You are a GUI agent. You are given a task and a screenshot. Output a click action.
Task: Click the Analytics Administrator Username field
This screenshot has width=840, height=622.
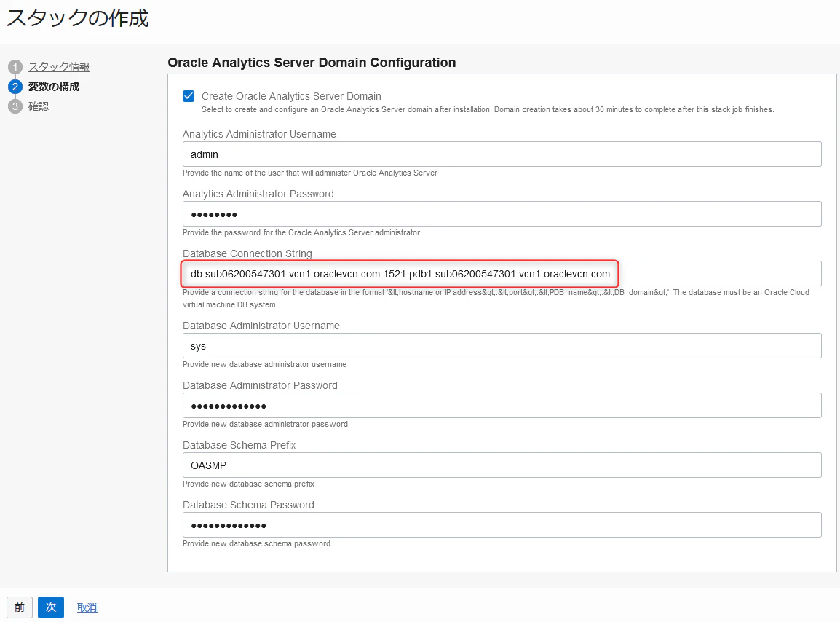[502, 154]
